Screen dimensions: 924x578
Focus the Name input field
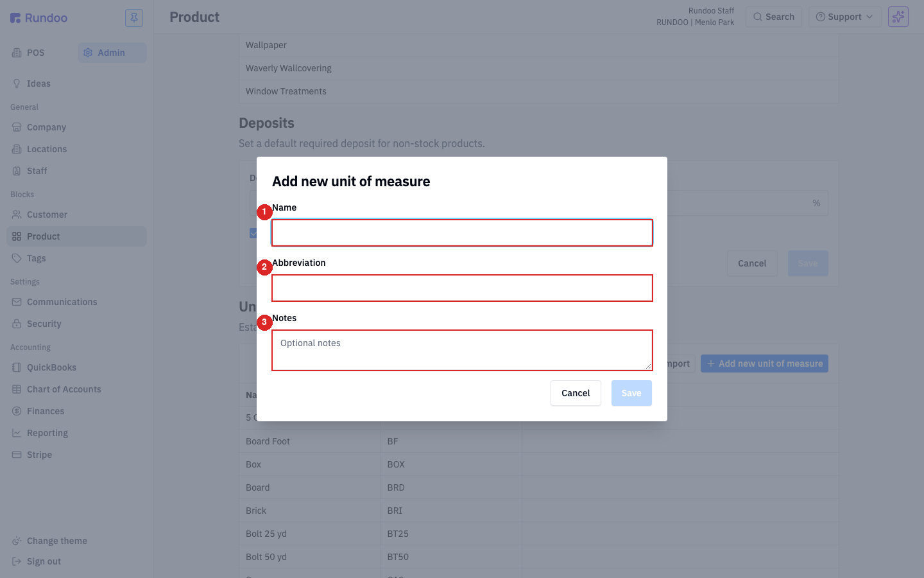pyautogui.click(x=462, y=232)
